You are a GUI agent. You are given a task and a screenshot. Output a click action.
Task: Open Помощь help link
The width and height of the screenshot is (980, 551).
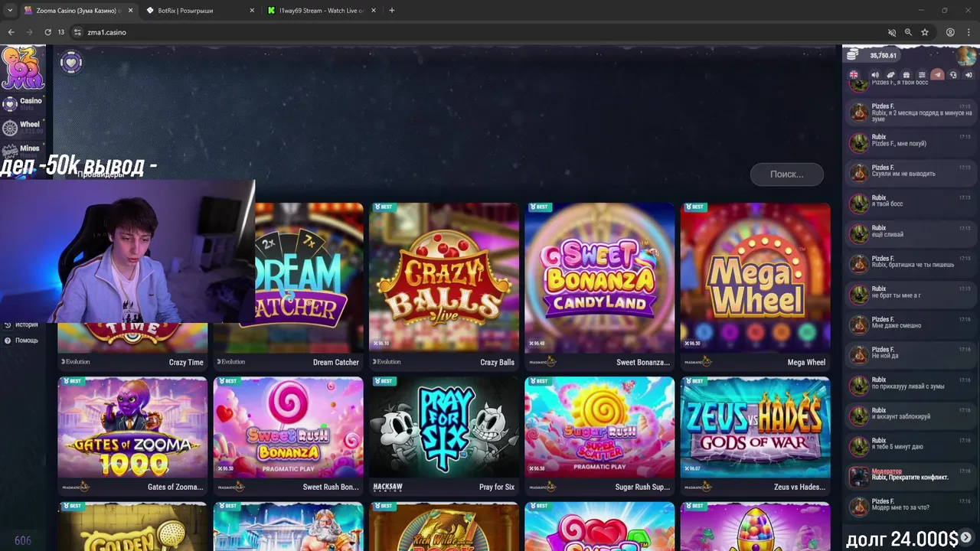(21, 341)
